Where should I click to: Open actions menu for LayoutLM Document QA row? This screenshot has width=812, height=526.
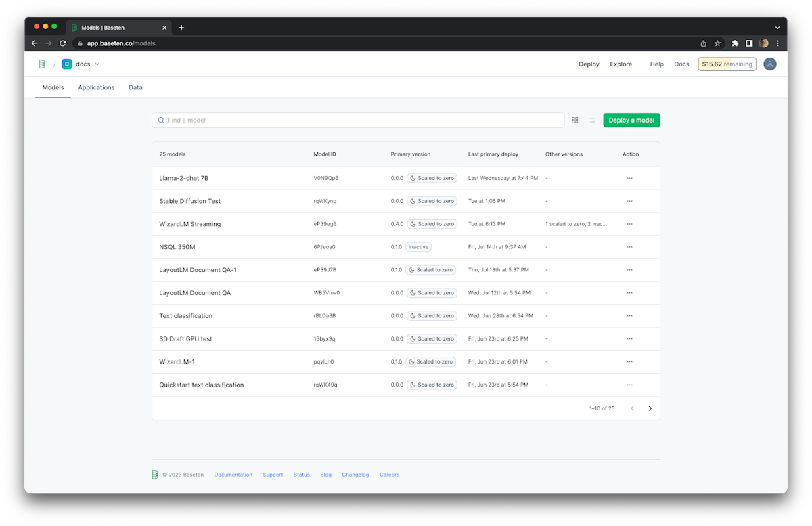(629, 293)
